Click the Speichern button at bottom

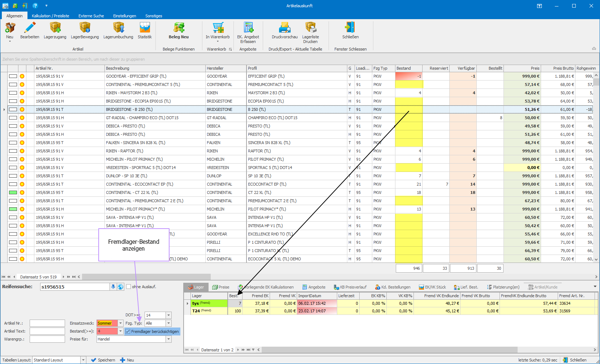click(103, 360)
